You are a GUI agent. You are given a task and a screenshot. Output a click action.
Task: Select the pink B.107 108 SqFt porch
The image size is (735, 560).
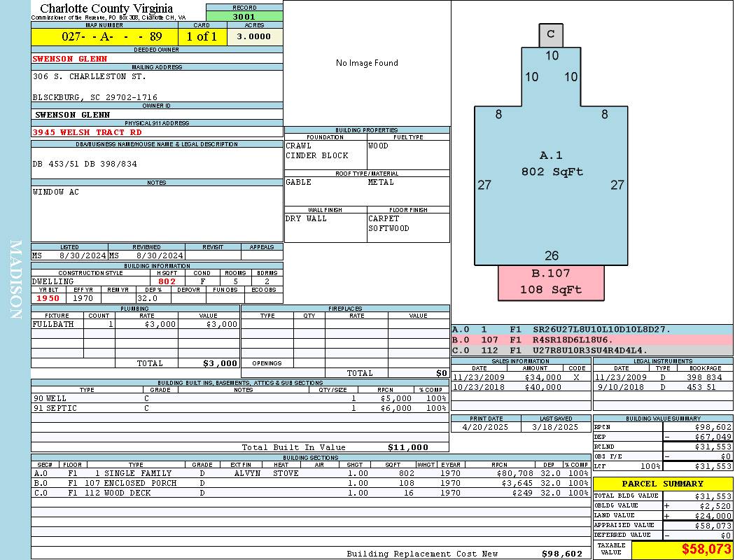click(551, 281)
